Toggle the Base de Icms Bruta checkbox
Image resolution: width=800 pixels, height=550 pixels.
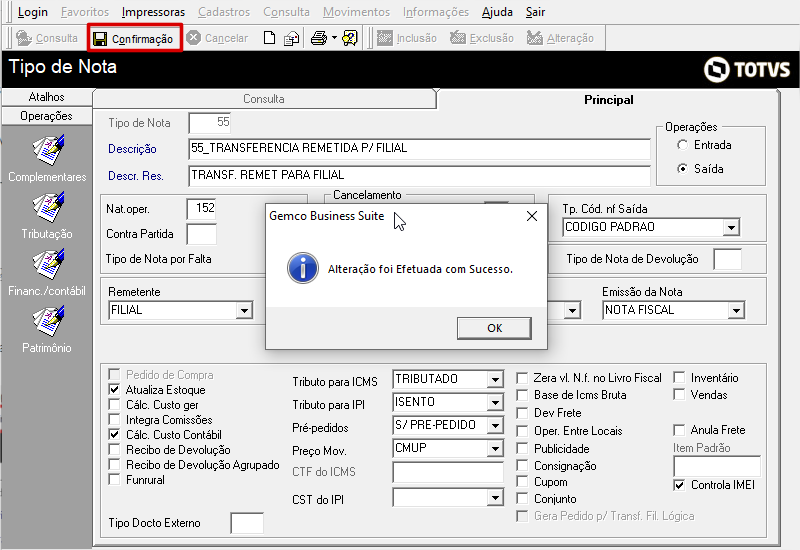click(522, 395)
